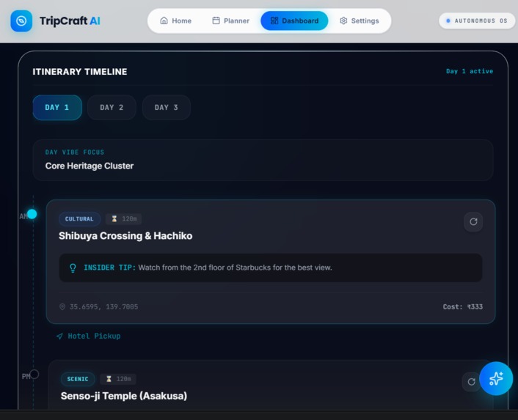Click the TripCraft AI brand name
The image size is (518, 420).
tap(70, 21)
